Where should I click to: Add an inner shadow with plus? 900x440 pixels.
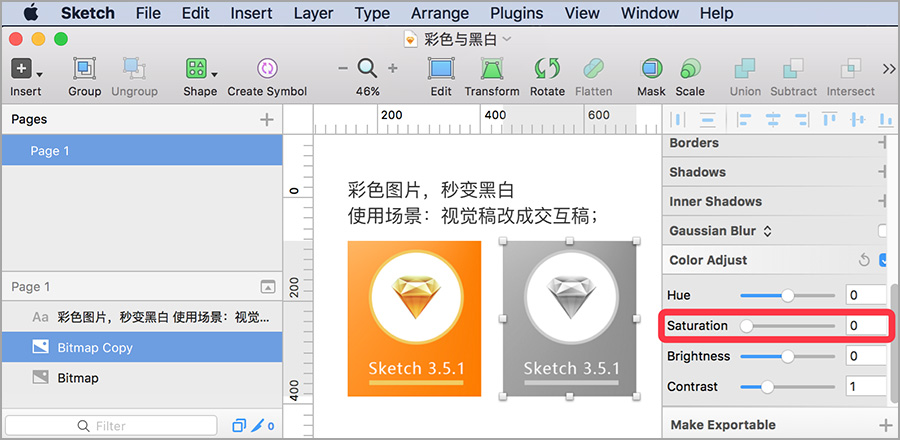pos(884,201)
